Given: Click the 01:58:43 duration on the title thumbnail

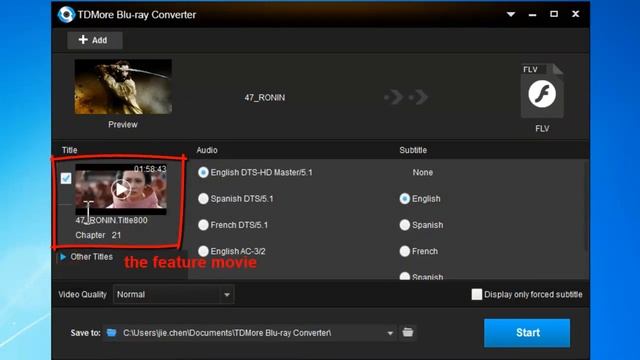Looking at the screenshot, I should [x=150, y=169].
